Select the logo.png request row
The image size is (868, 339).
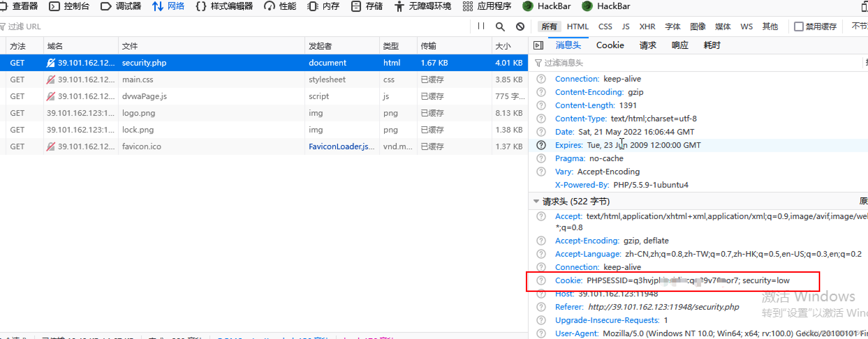tap(264, 113)
